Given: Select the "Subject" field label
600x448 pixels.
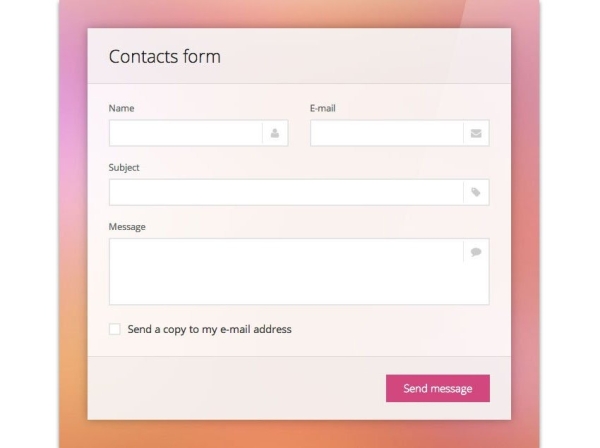Looking at the screenshot, I should tap(124, 167).
